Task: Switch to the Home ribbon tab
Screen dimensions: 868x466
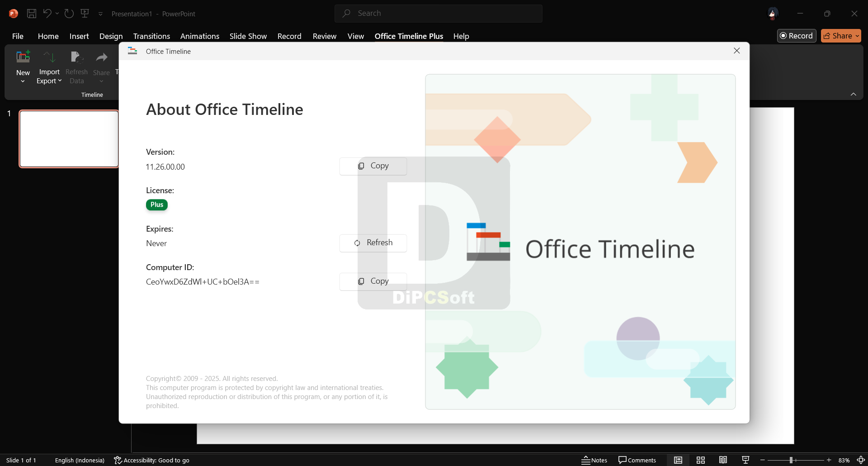Action: [x=48, y=36]
